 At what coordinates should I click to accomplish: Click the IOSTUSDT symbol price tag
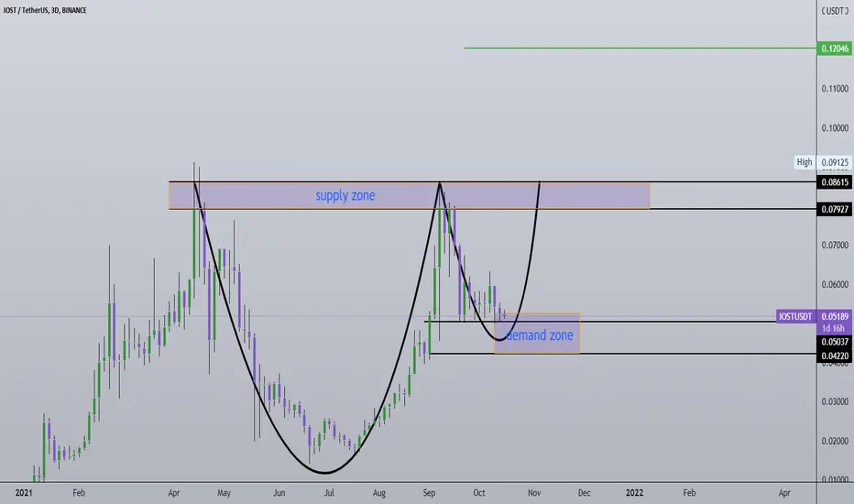coord(795,316)
